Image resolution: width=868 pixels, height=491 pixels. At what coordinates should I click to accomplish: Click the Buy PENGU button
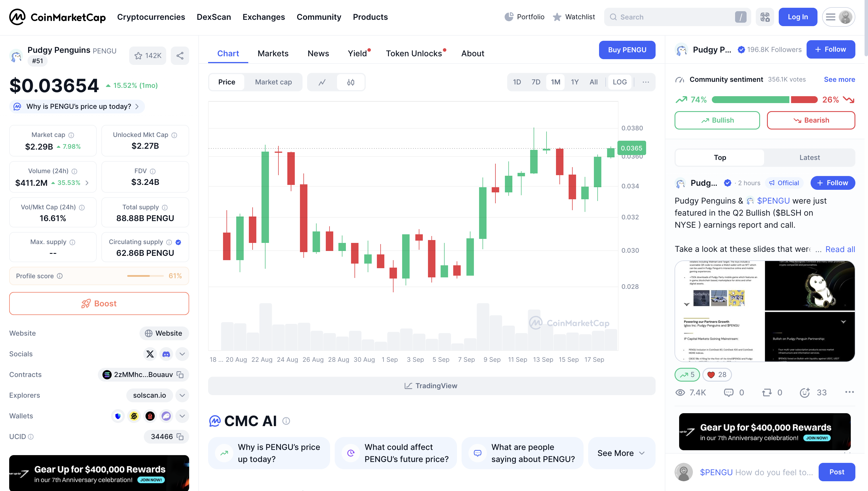(x=627, y=50)
